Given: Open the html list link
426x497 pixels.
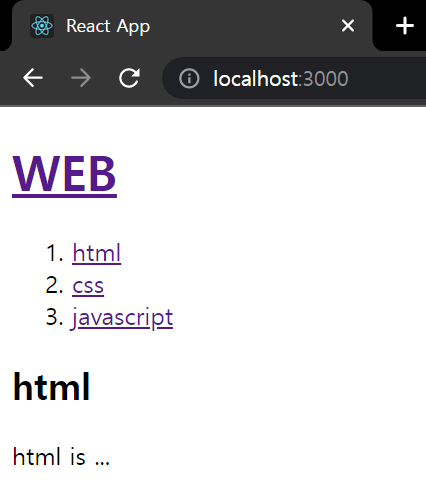Looking at the screenshot, I should [x=96, y=253].
